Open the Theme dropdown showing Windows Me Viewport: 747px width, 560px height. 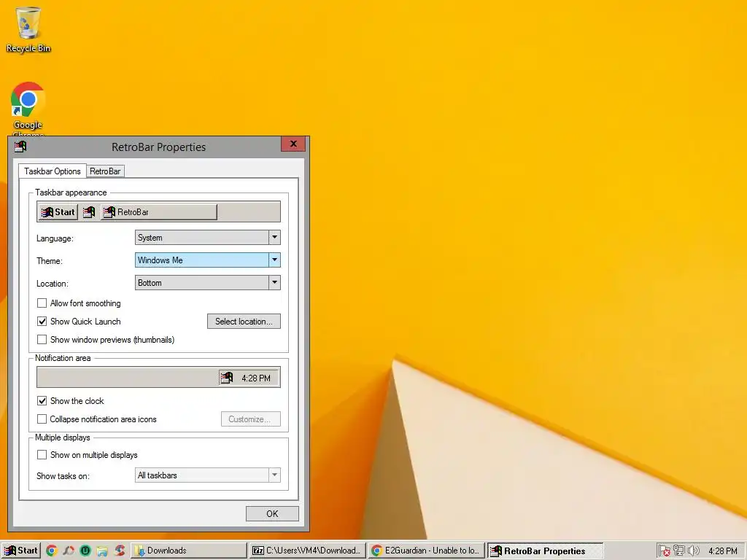pos(208,260)
